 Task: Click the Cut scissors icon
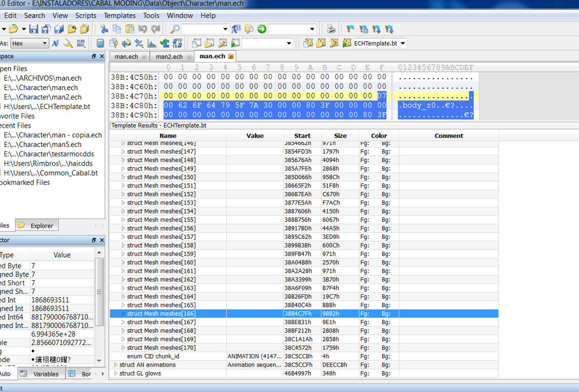point(104,29)
